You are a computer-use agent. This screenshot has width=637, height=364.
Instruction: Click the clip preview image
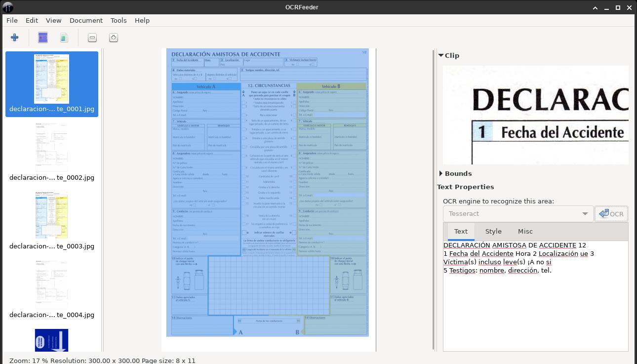coord(536,115)
